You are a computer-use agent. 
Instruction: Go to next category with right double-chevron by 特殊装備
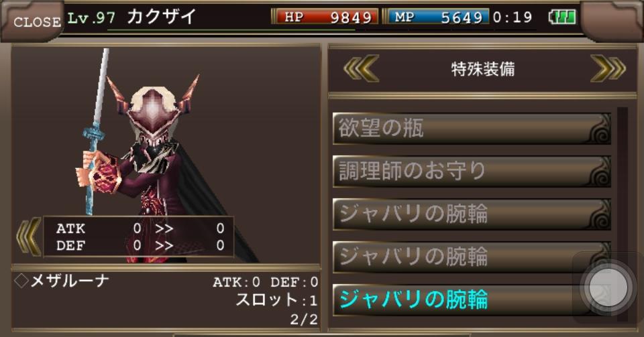[x=608, y=68]
